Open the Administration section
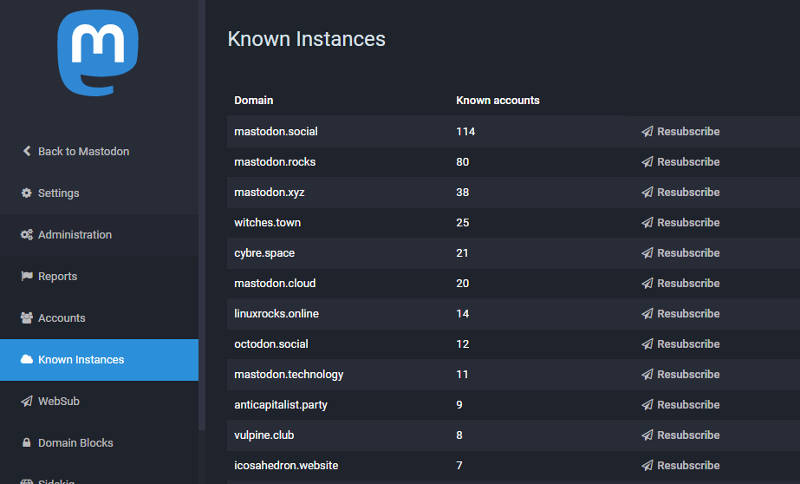This screenshot has width=800, height=484. 99,235
